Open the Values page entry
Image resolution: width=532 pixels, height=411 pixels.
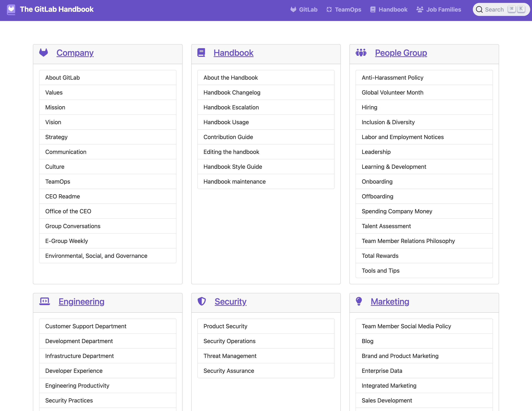tap(108, 92)
